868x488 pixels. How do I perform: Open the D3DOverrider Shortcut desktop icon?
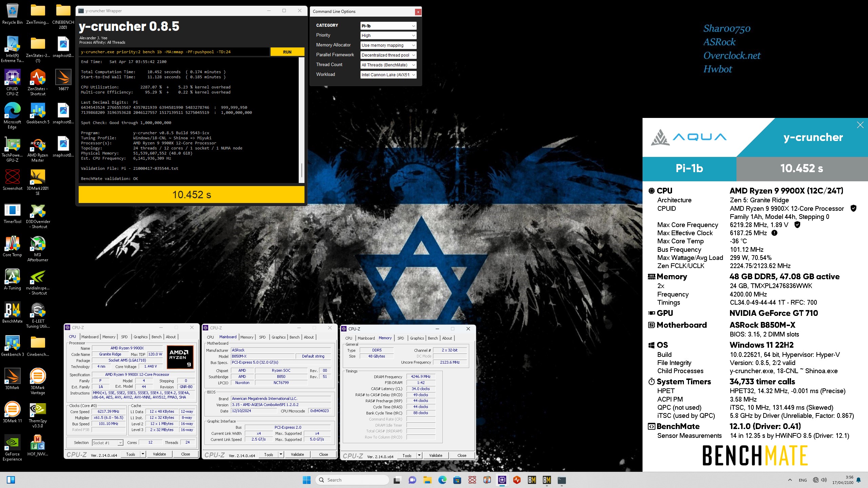coord(38,216)
